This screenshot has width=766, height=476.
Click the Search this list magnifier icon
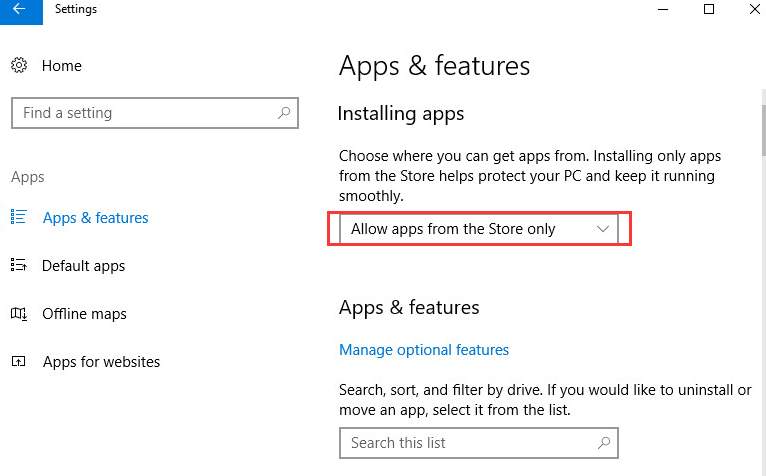pyautogui.click(x=604, y=443)
